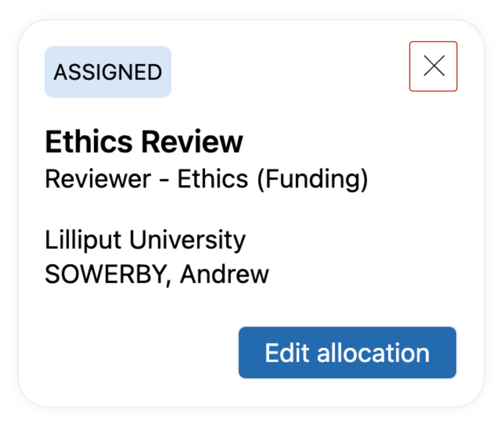Click the Ethics Review heading
The image size is (504, 430).
tap(144, 142)
